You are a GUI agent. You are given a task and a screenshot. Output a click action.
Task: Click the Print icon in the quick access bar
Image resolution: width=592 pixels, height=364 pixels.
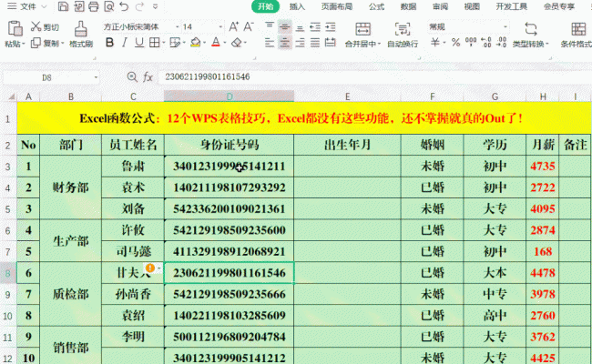click(94, 6)
